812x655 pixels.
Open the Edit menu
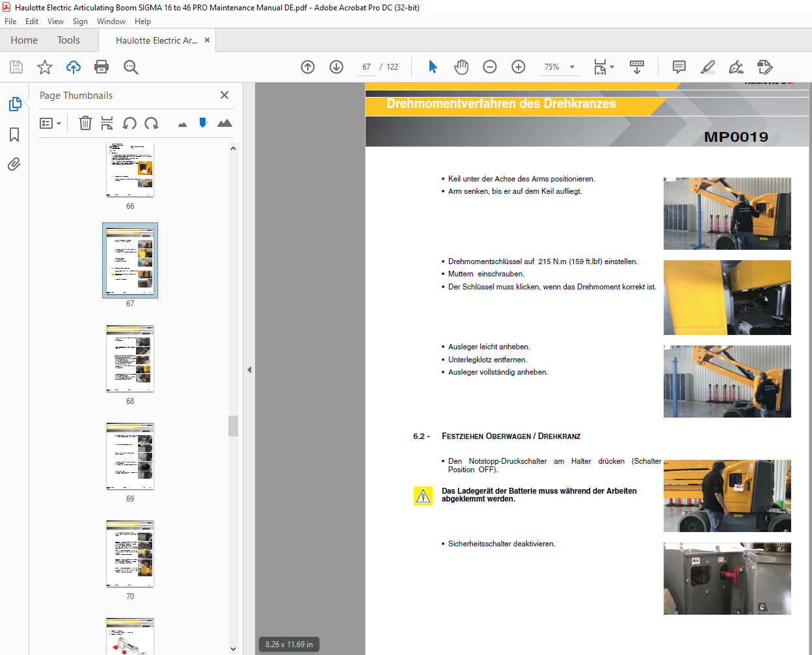(32, 21)
